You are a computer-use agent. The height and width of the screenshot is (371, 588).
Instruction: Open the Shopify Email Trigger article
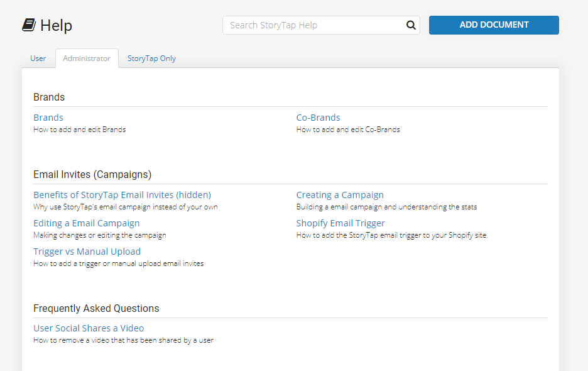click(x=340, y=223)
